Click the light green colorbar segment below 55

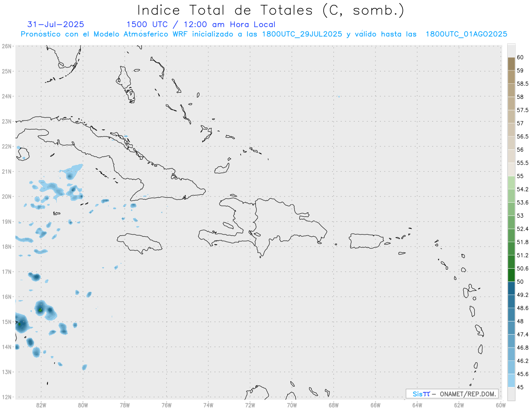pos(511,183)
